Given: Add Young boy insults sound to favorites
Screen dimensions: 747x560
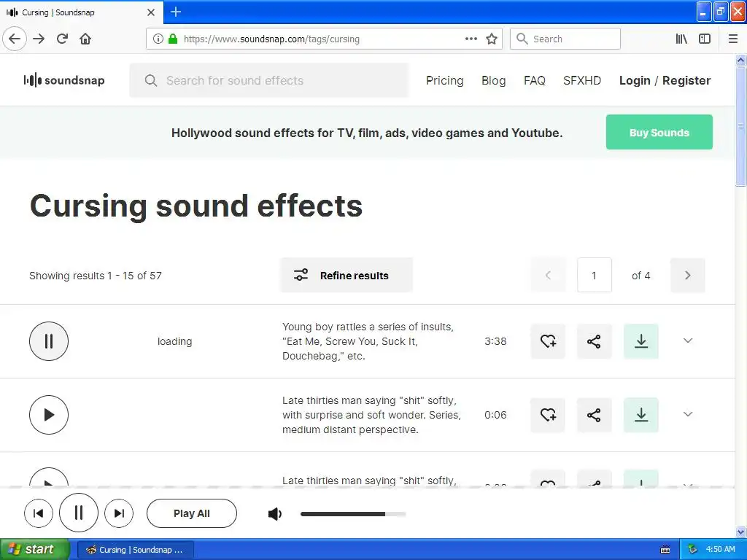Looking at the screenshot, I should click(548, 341).
